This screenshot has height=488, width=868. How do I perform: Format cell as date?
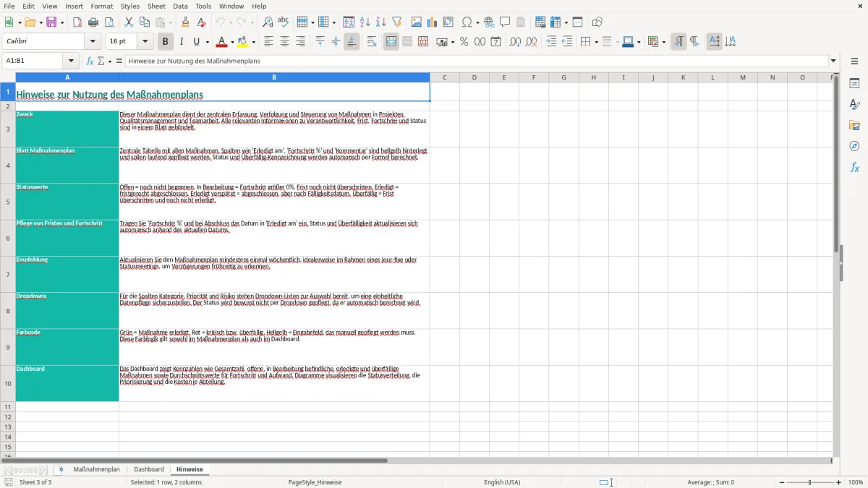(495, 42)
